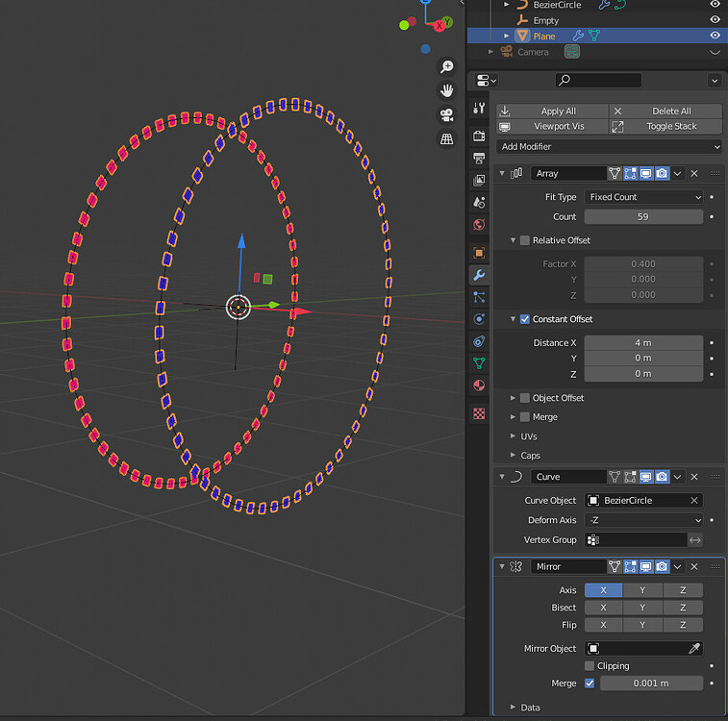Invert vertex group influence arrow icon
The height and width of the screenshot is (721, 728).
(x=695, y=540)
